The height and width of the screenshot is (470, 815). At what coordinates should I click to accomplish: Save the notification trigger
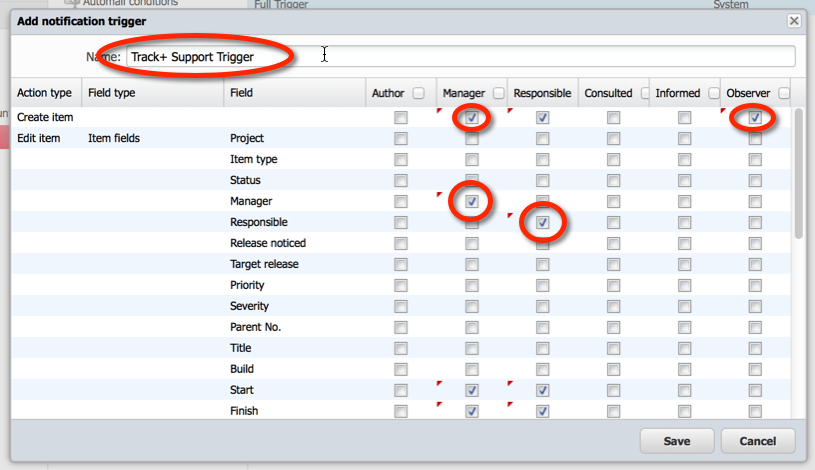point(677,441)
